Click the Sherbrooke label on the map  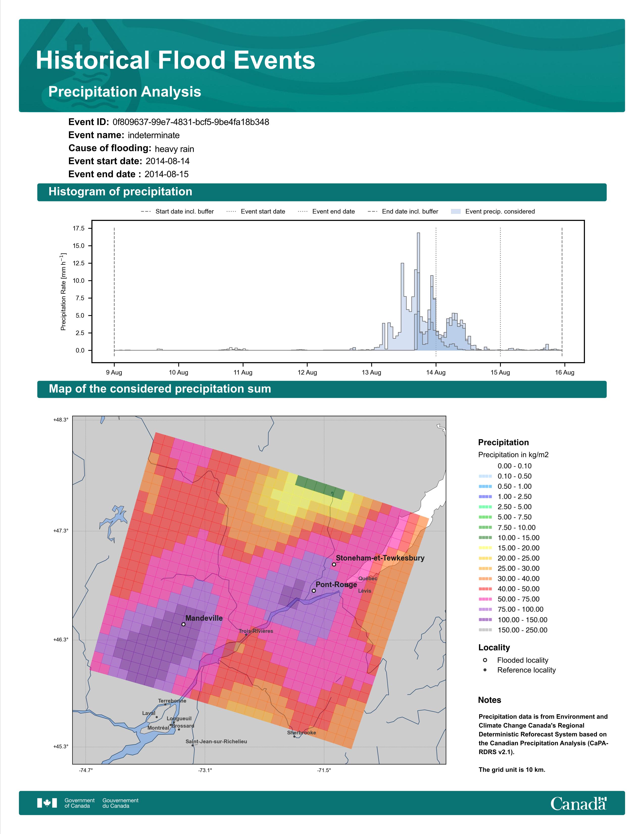coord(301,733)
